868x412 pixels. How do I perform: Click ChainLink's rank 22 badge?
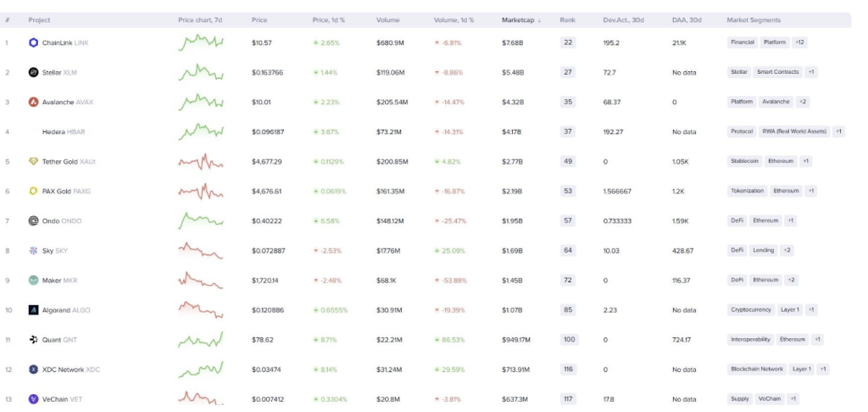[567, 42]
